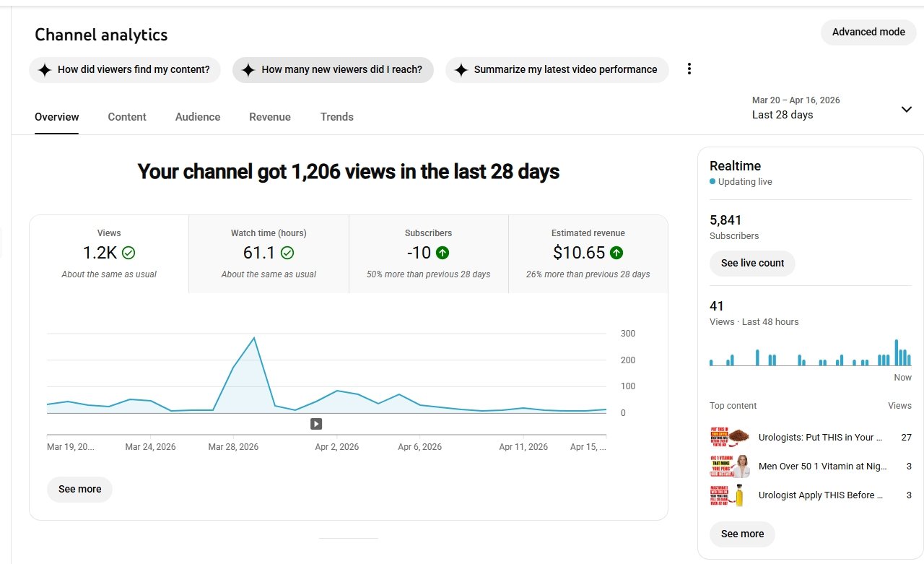Click See more below the views chart

[79, 489]
